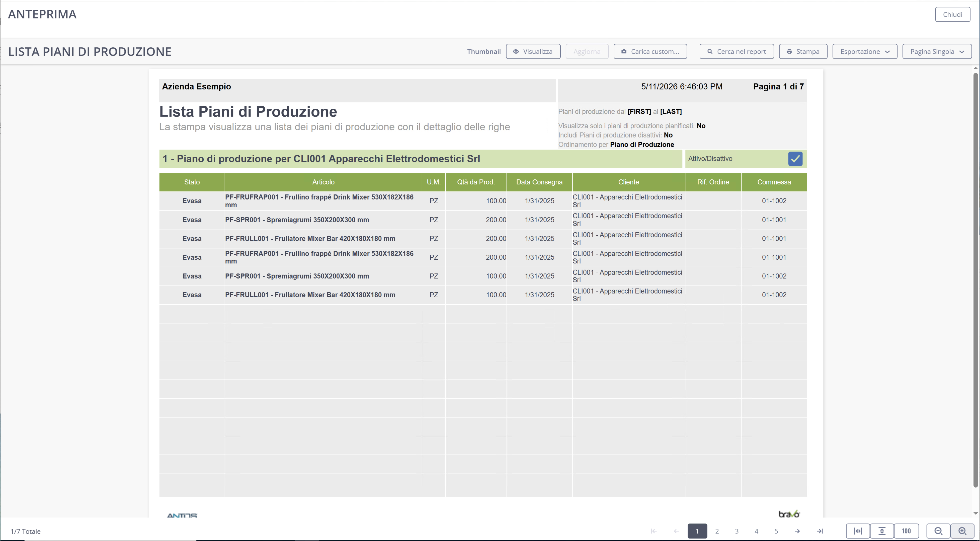Expand the Pagina Singola dropdown

pyautogui.click(x=937, y=51)
